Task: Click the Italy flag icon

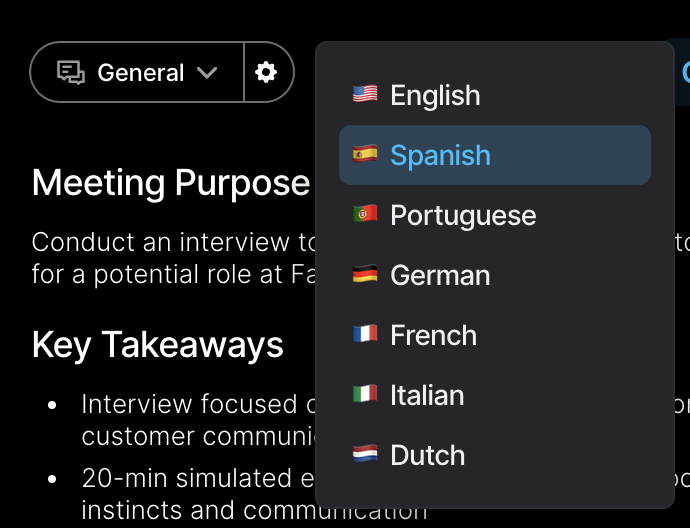Action: (x=365, y=394)
